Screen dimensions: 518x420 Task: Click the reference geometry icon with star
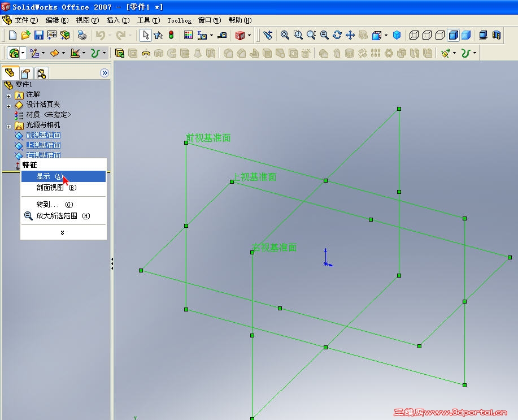coord(446,53)
